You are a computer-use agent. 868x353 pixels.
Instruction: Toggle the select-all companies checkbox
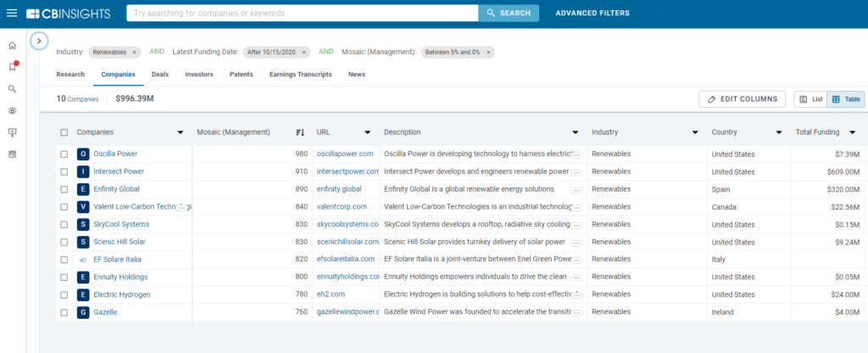coord(64,132)
